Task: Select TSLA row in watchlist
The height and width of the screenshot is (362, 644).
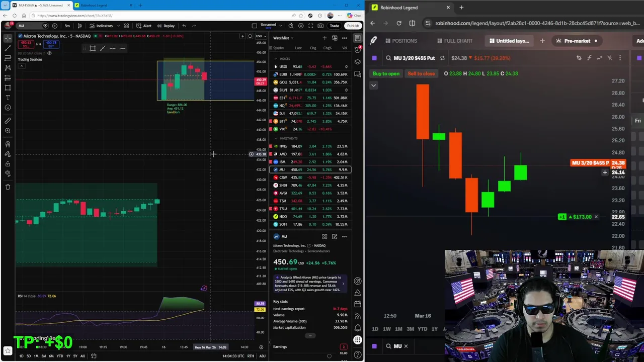Action: point(309,209)
